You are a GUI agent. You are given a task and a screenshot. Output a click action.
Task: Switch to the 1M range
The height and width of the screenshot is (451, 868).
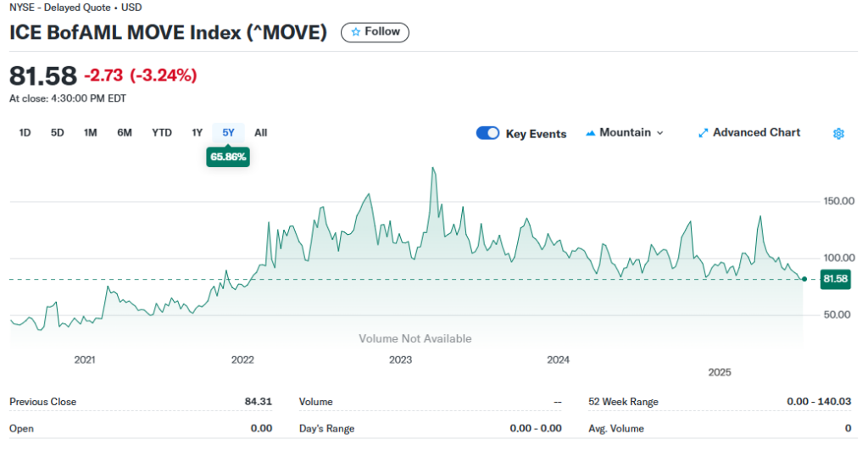[x=90, y=133]
